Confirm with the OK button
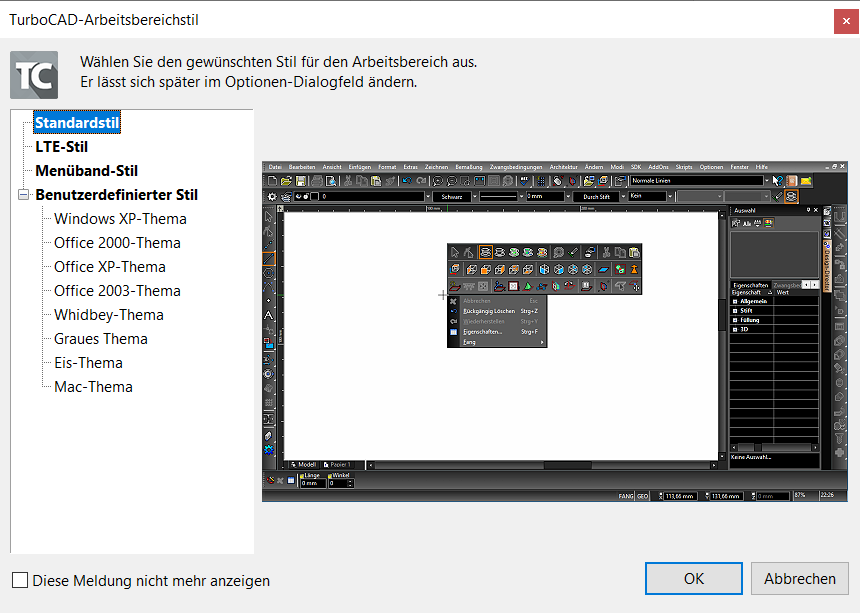Viewport: 860px width, 613px height. [694, 578]
